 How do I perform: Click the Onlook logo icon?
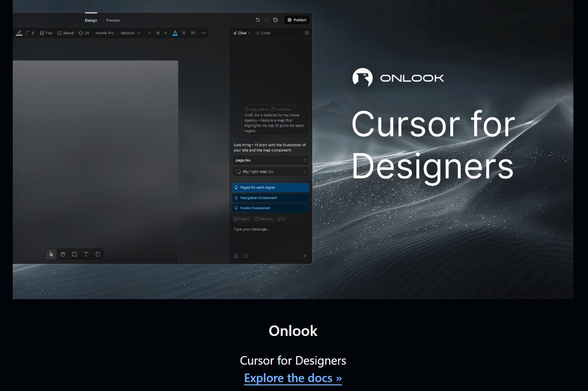click(362, 78)
